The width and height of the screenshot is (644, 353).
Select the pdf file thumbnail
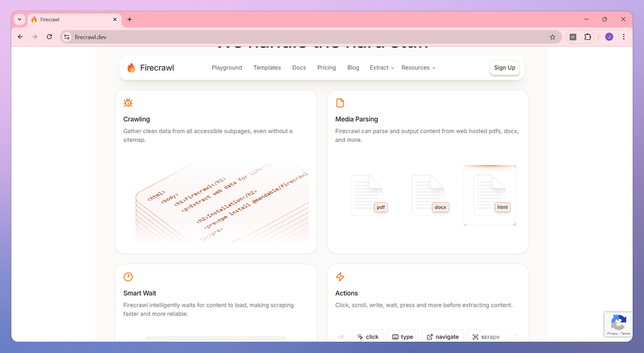pyautogui.click(x=368, y=194)
